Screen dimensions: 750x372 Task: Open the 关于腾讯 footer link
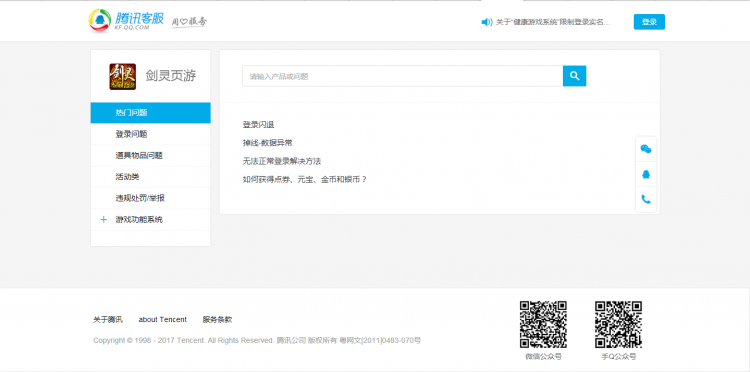tap(108, 319)
